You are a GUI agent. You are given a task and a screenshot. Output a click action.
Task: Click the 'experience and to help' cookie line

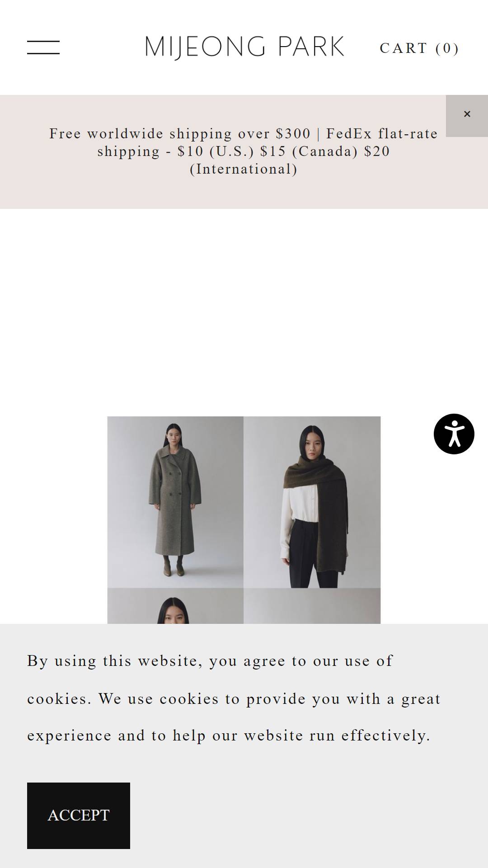(x=229, y=736)
